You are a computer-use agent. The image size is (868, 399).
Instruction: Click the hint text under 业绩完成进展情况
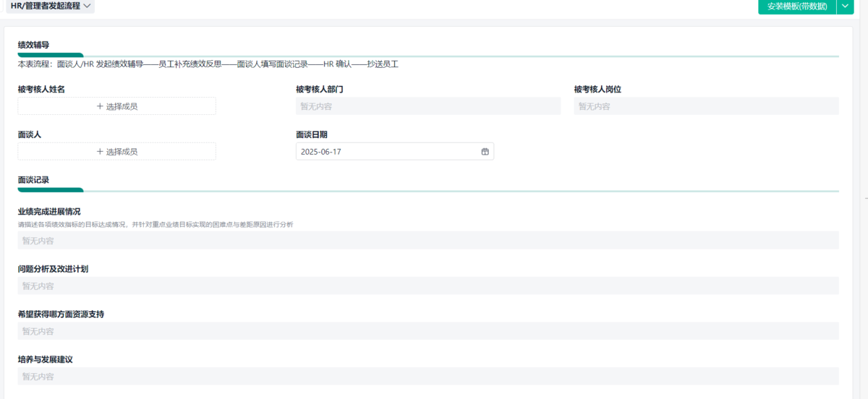(x=156, y=225)
